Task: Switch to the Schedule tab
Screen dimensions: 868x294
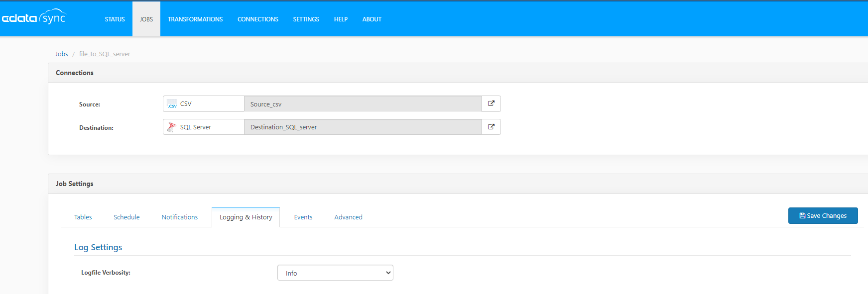Action: 126,217
